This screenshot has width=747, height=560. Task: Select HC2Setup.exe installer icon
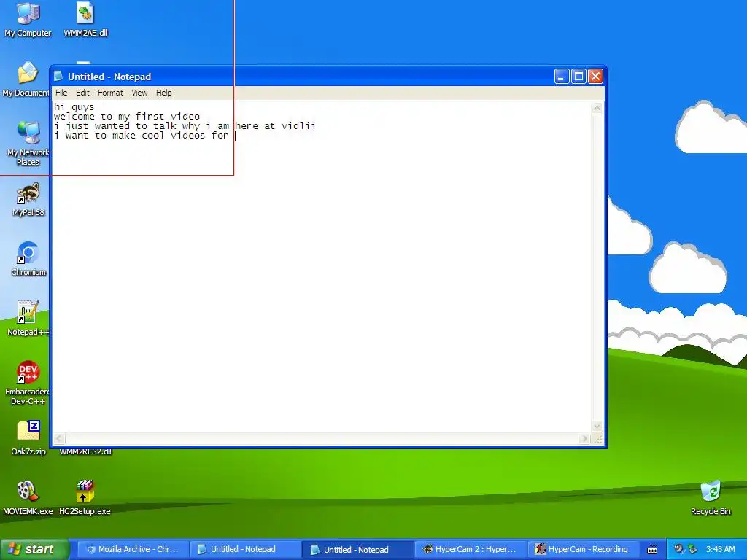point(85,498)
